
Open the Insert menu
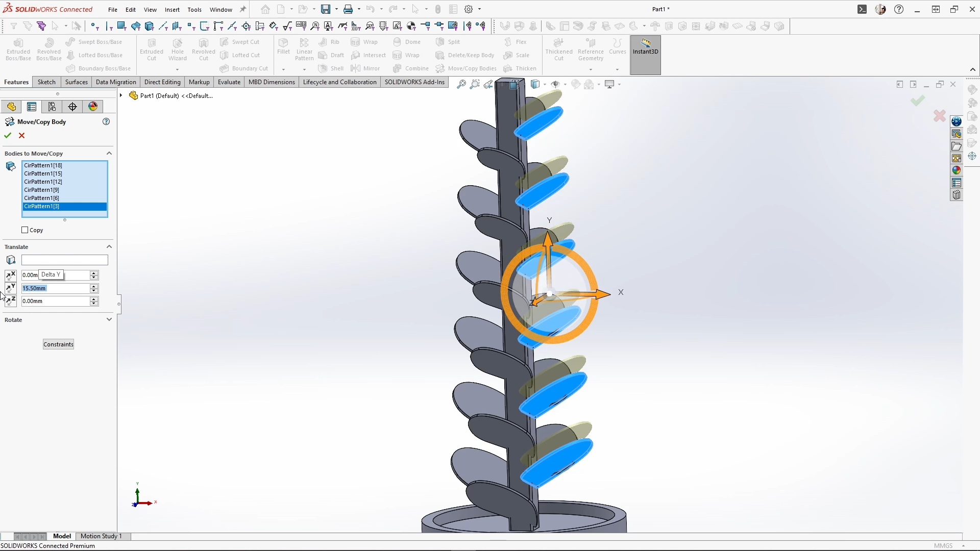coord(172,9)
